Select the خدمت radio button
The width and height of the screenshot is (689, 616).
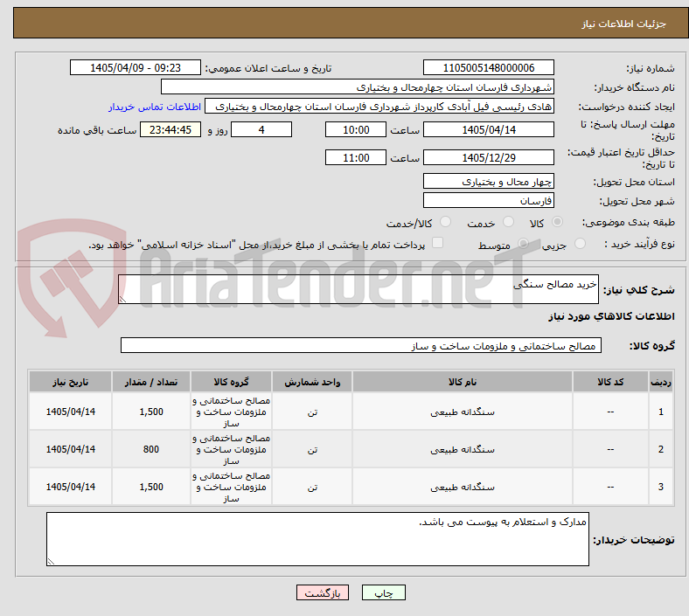pyautogui.click(x=508, y=222)
